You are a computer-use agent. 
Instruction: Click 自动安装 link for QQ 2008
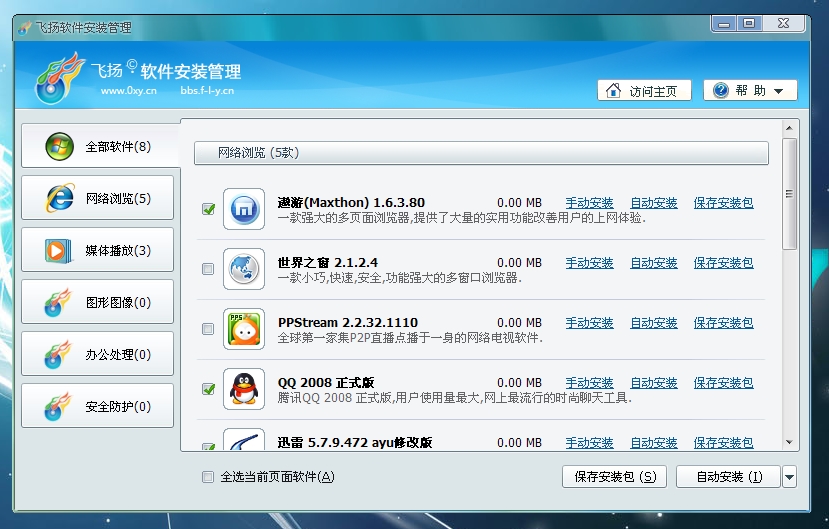point(654,383)
